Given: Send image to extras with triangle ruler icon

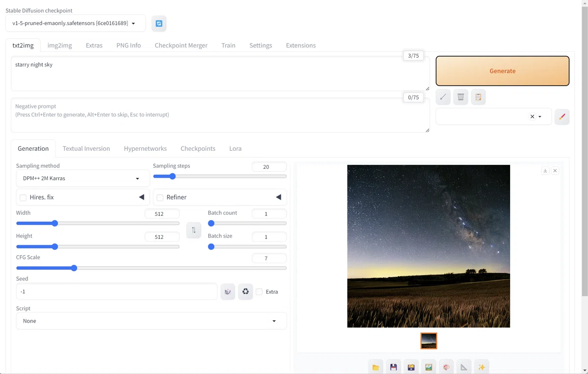Looking at the screenshot, I should 464,367.
